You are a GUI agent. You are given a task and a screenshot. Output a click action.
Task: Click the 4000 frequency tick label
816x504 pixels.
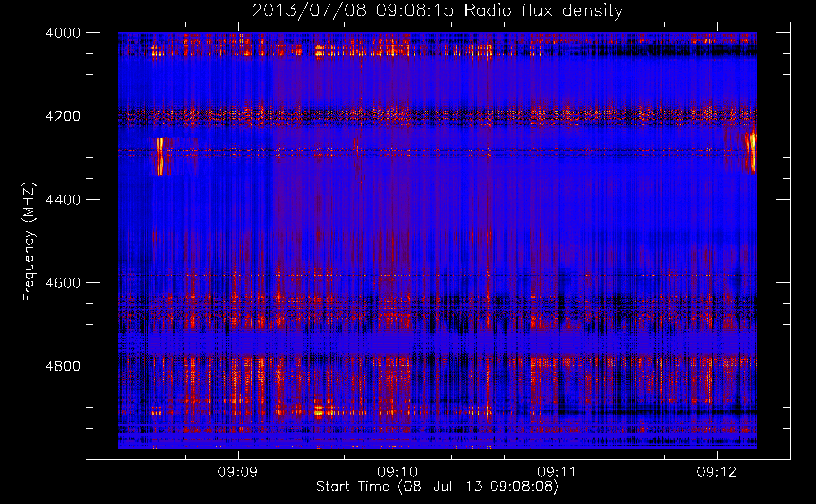coord(63,33)
